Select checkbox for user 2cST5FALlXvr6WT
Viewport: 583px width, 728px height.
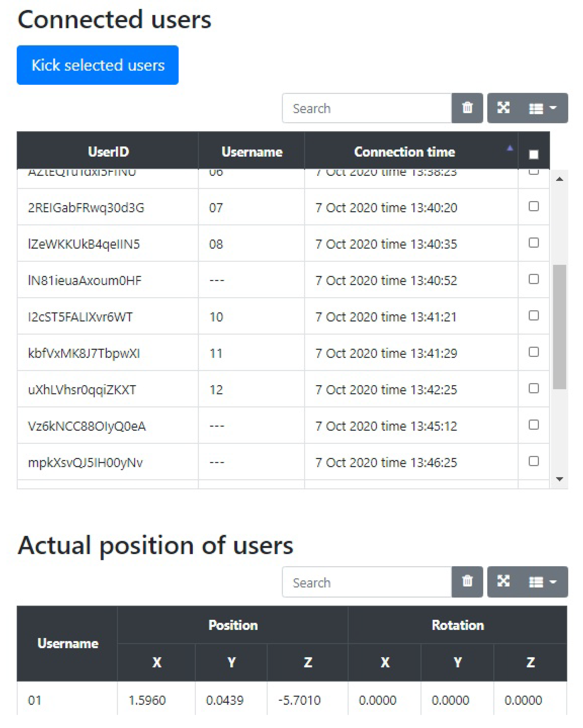pos(533,315)
